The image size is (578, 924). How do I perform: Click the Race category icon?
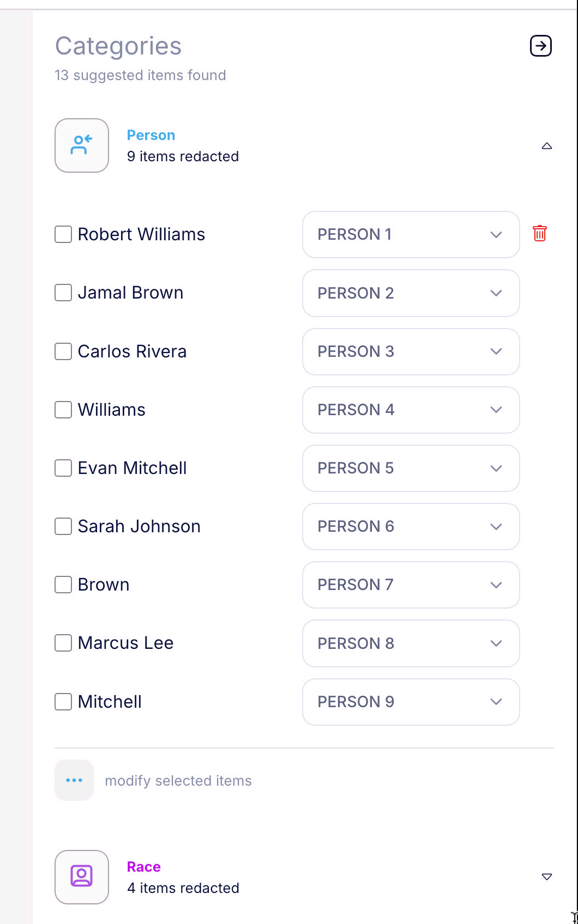pyautogui.click(x=82, y=877)
